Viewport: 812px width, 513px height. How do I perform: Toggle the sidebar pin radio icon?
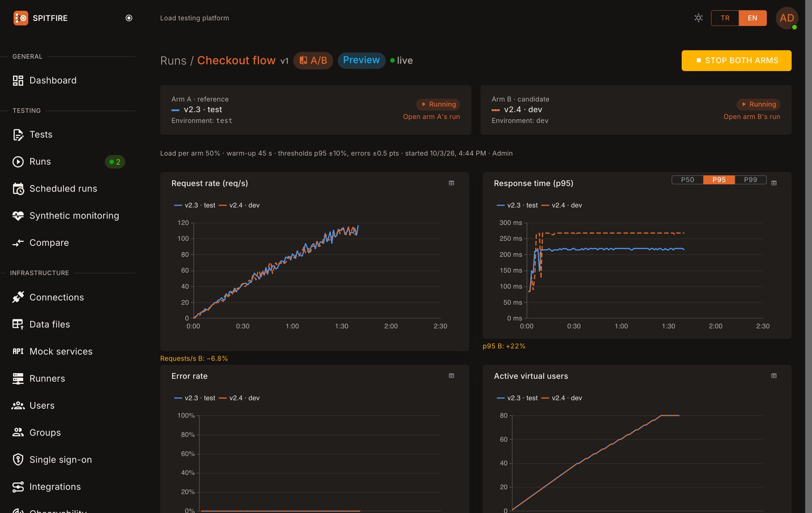(x=129, y=18)
